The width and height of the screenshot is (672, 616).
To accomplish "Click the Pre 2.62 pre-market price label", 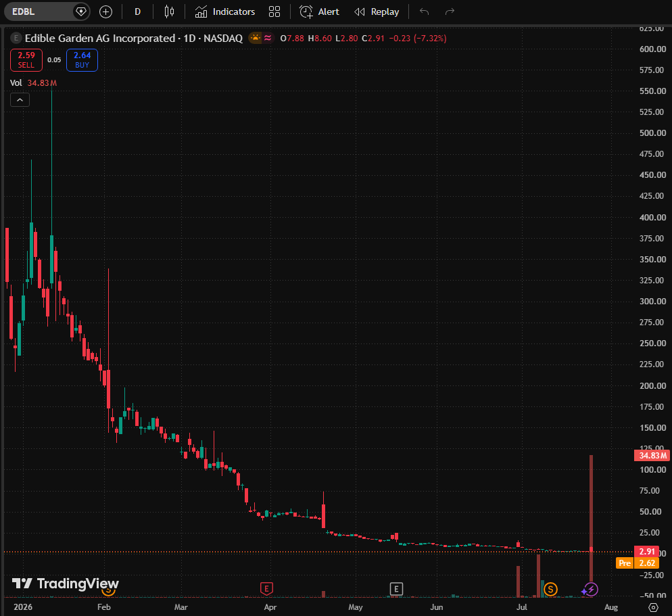I will click(x=638, y=563).
